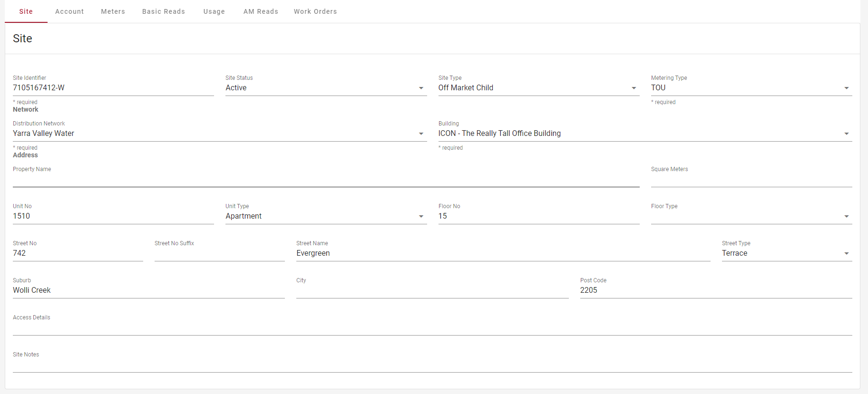The height and width of the screenshot is (394, 868).
Task: Click into the Post Code field
Action: pos(716,290)
